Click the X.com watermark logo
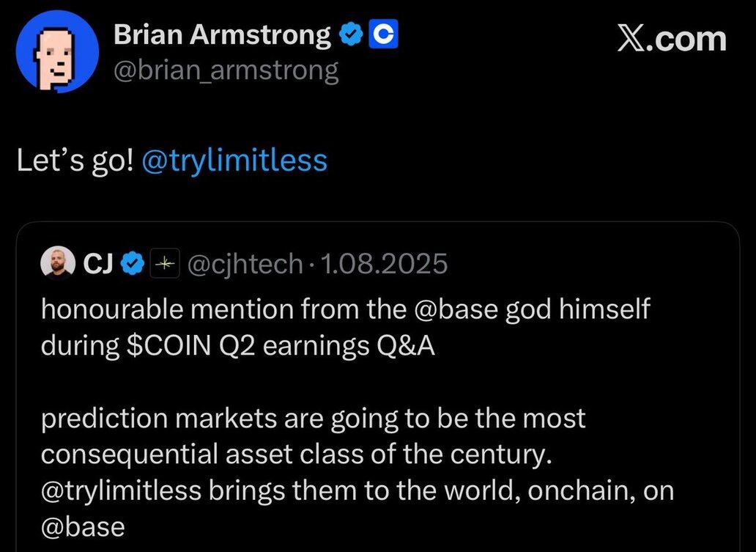The width and height of the screenshot is (756, 552). (x=672, y=39)
